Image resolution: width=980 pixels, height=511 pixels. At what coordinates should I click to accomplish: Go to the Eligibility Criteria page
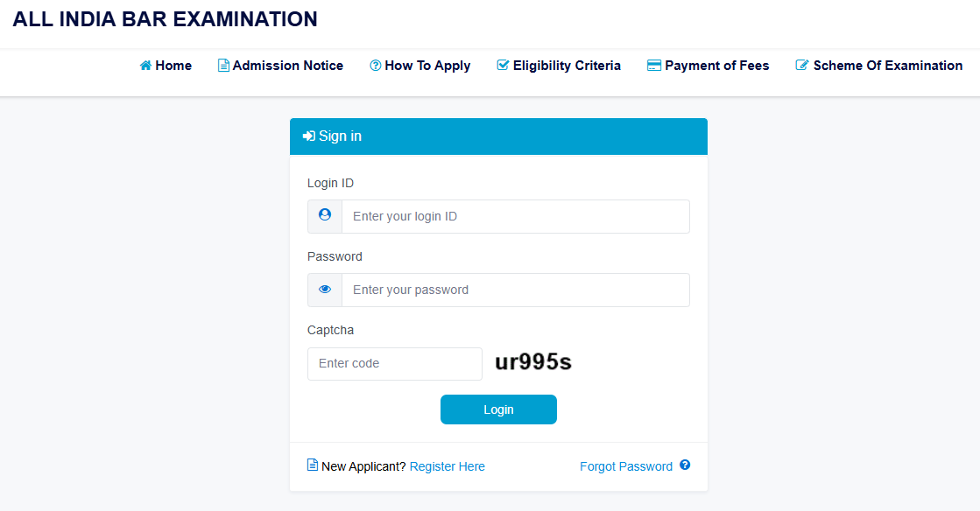point(567,66)
